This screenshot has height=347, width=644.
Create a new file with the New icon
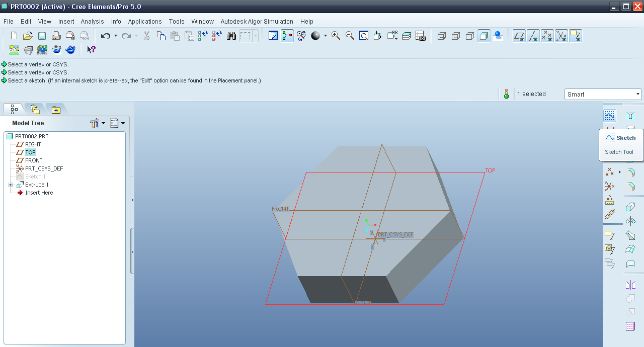[x=14, y=36]
